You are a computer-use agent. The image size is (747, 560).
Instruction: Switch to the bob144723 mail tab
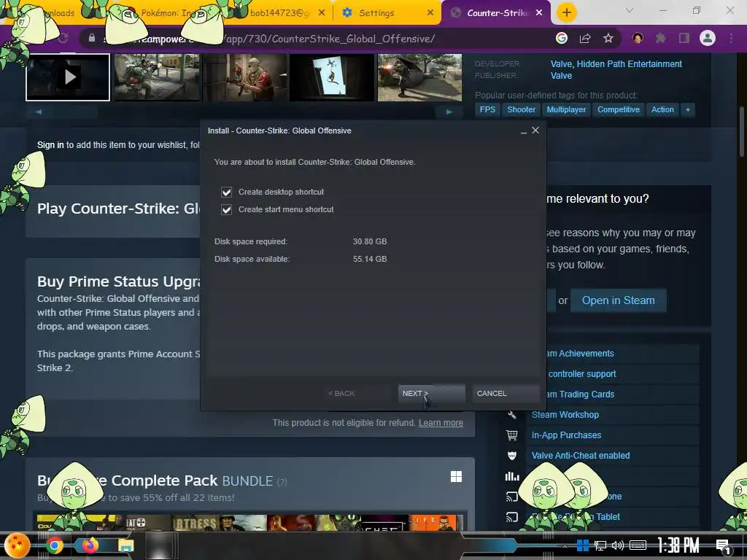pos(279,13)
